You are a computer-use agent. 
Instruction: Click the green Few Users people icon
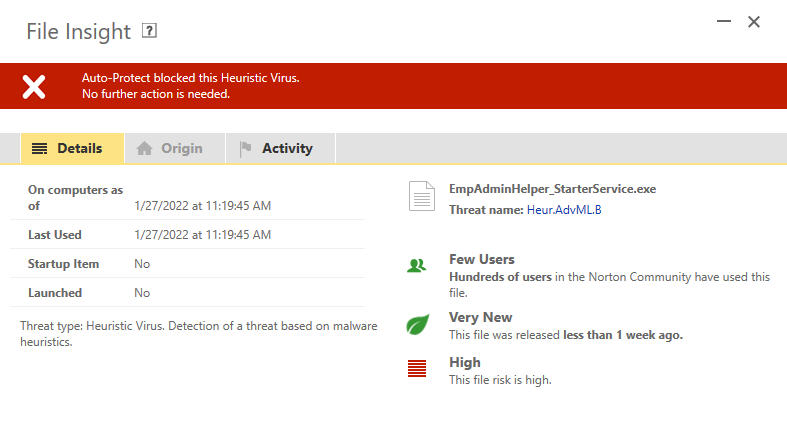[417, 265]
